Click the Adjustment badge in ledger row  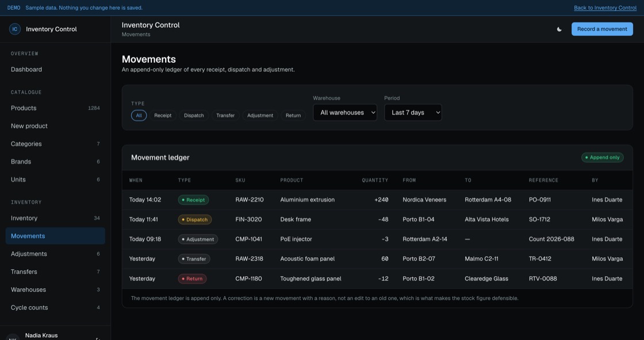tap(198, 239)
